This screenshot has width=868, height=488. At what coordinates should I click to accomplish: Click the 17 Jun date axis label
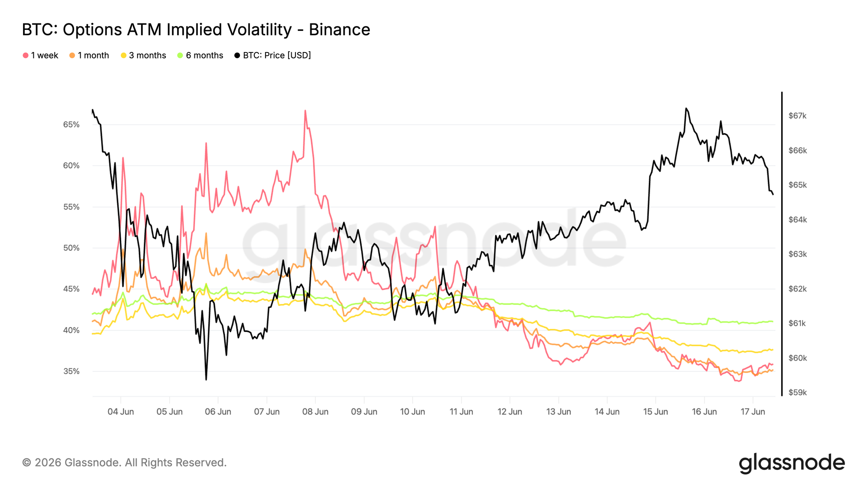[753, 412]
